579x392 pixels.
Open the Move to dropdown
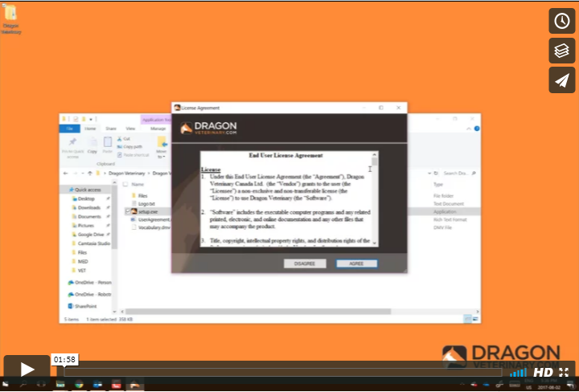click(162, 148)
